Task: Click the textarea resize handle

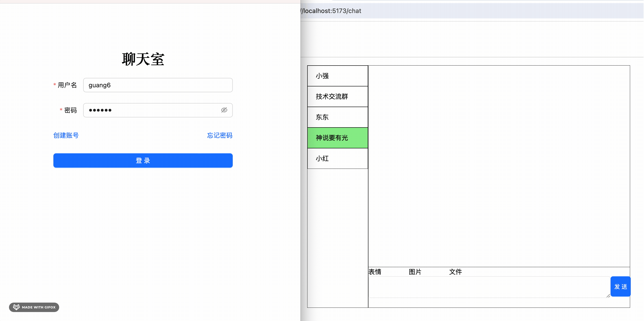Action: click(608, 296)
